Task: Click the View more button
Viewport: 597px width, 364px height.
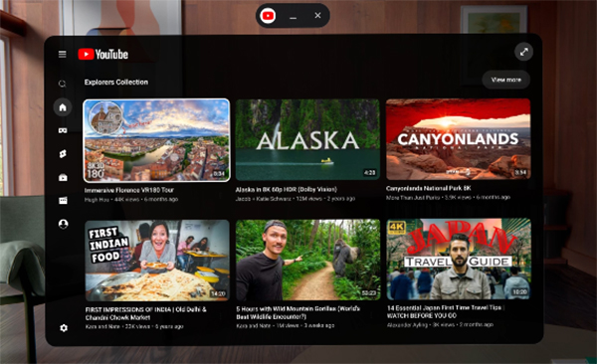Action: (506, 80)
